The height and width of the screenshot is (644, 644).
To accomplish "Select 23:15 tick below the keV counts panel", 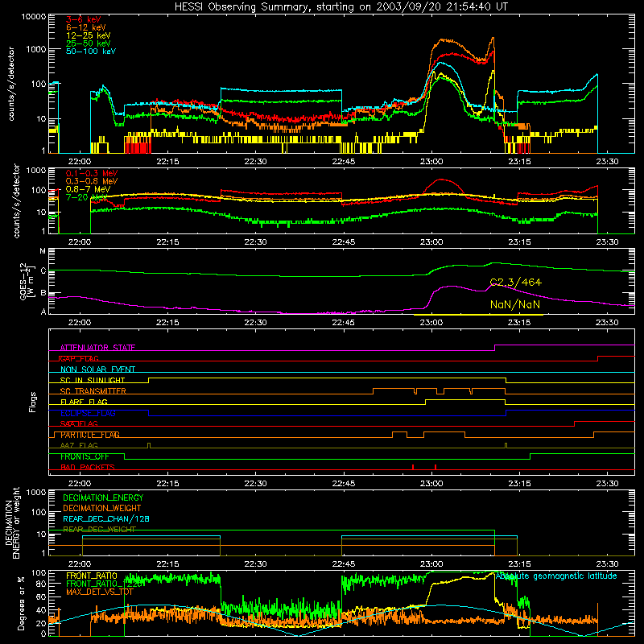I will [519, 162].
